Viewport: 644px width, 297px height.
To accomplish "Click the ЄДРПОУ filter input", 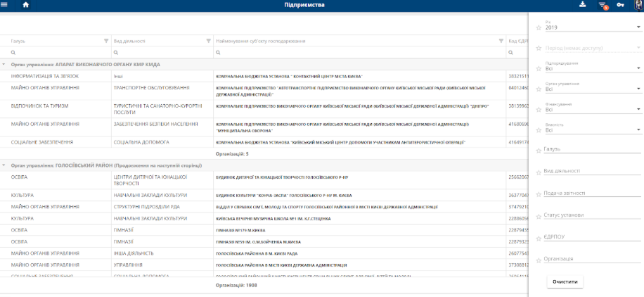I will pos(593,237).
